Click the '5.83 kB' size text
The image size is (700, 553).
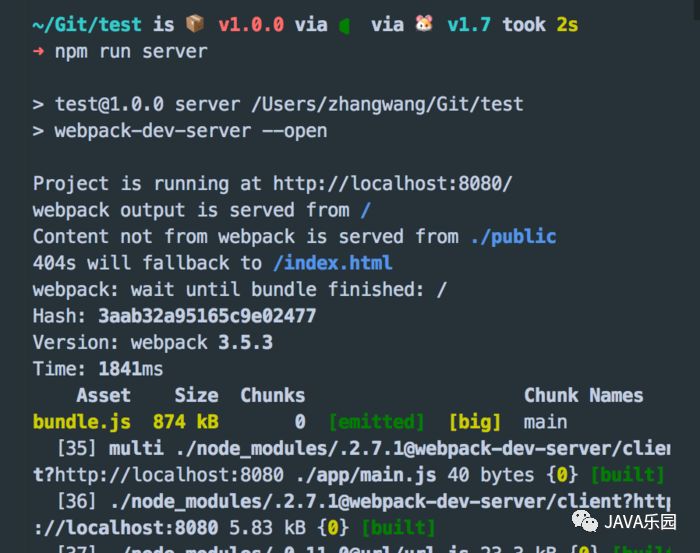(x=267, y=528)
